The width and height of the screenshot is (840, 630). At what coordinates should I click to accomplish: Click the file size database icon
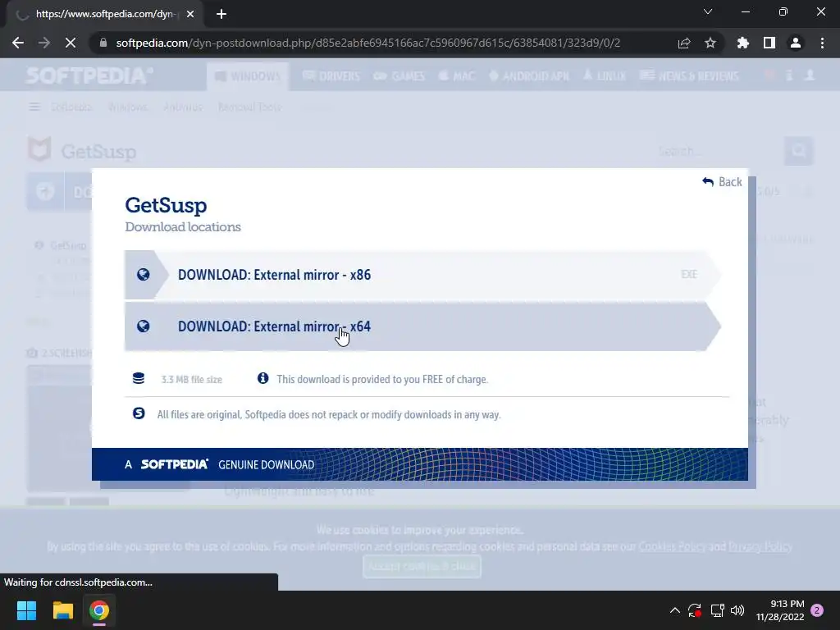(x=138, y=379)
